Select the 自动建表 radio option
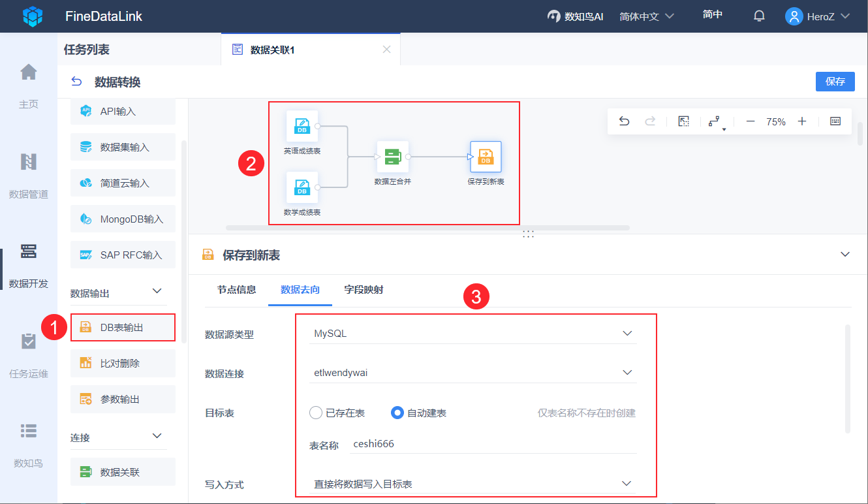 point(397,413)
